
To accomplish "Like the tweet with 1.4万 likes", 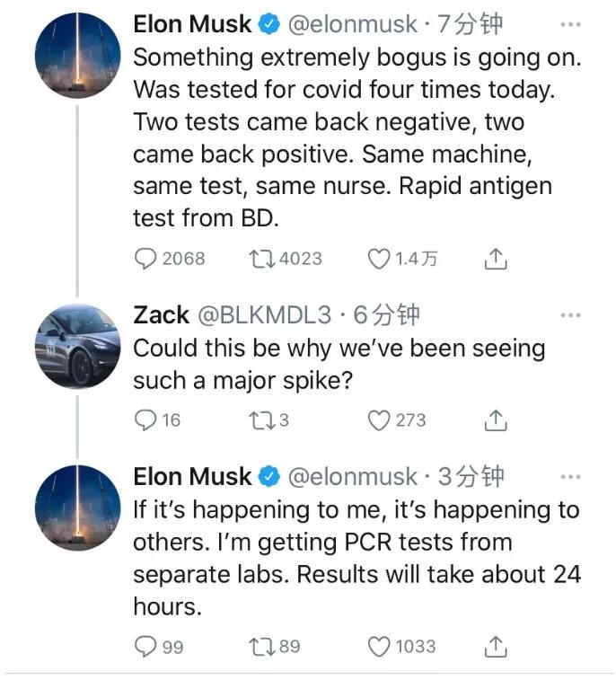I will (380, 259).
